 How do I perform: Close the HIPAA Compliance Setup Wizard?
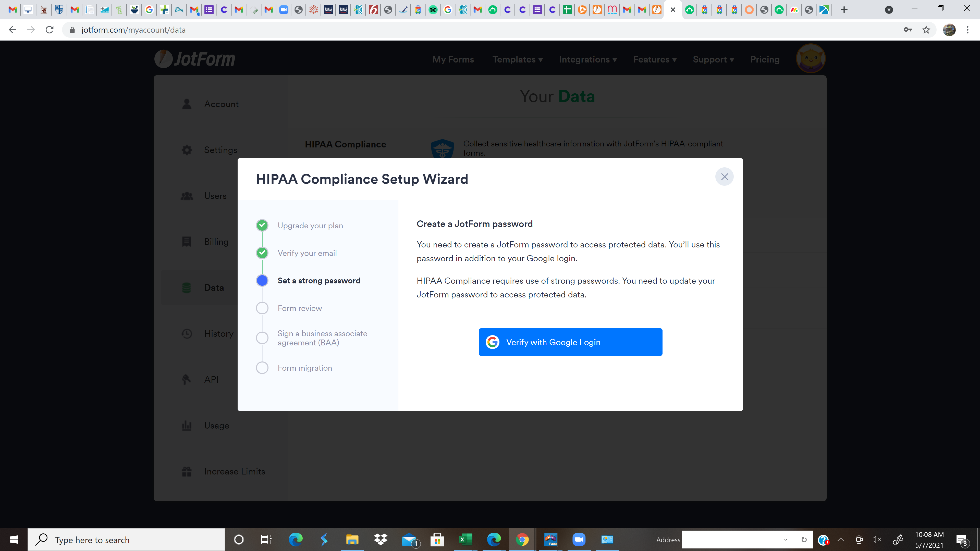pyautogui.click(x=724, y=177)
